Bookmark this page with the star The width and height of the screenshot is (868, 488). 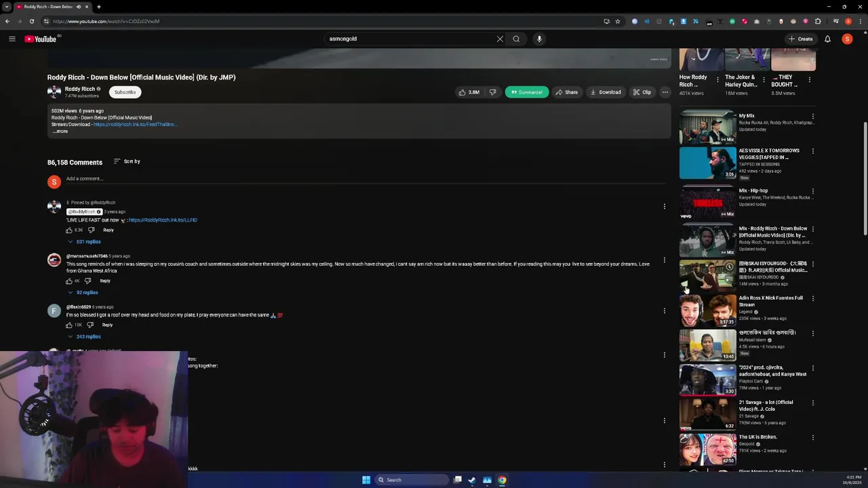coord(617,21)
